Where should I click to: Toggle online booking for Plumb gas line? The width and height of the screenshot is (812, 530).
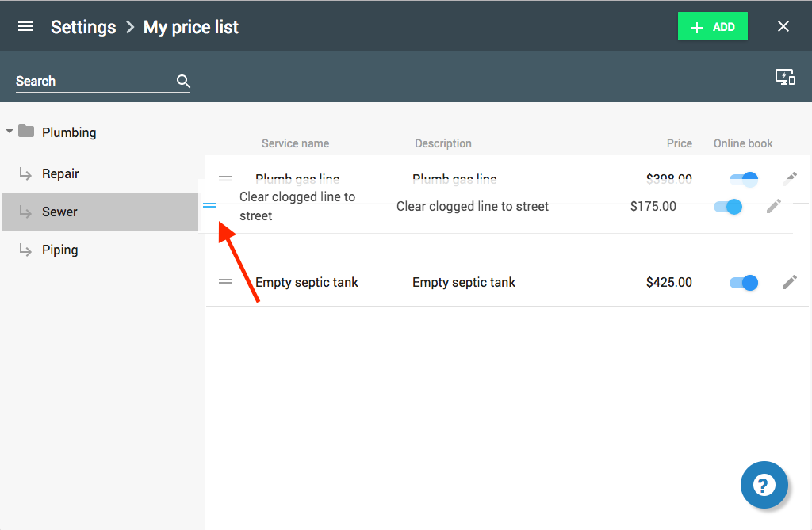pyautogui.click(x=745, y=178)
